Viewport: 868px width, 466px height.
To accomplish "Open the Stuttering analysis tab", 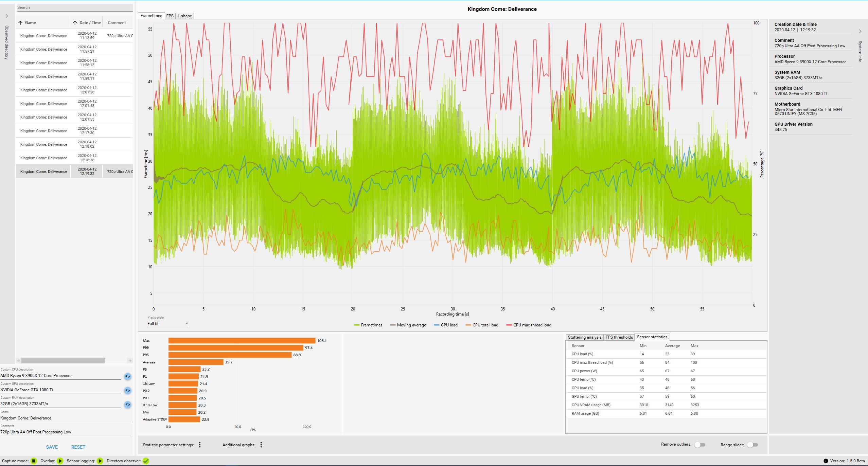I will (x=584, y=337).
